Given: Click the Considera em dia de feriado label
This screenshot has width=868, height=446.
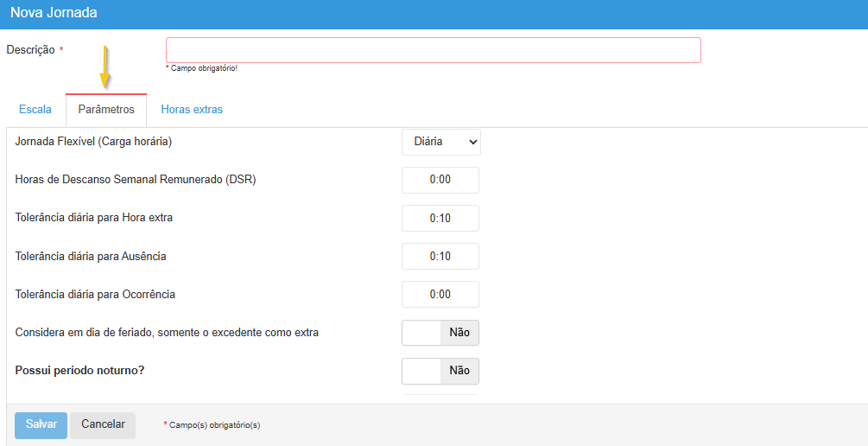Looking at the screenshot, I should pyautogui.click(x=167, y=333).
